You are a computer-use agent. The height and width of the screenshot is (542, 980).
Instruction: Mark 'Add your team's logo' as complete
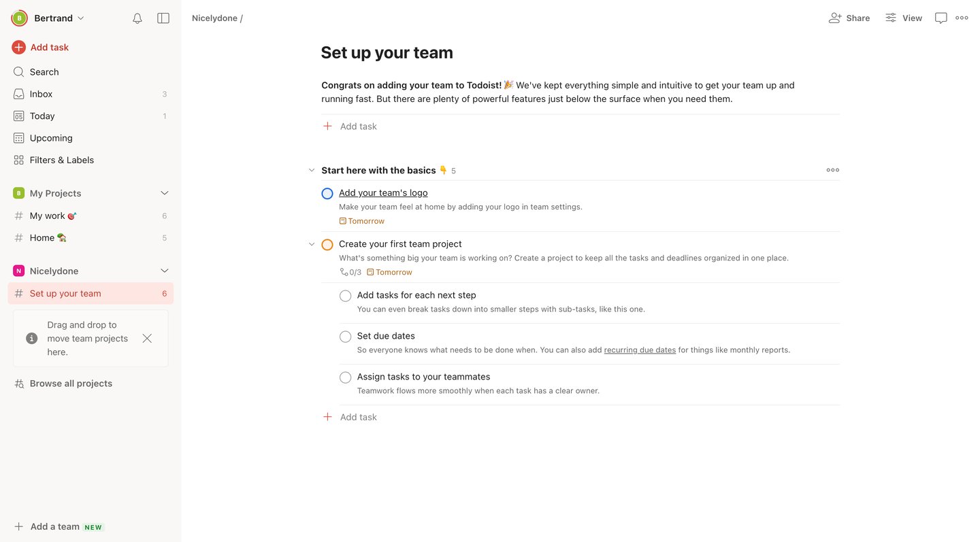click(327, 193)
